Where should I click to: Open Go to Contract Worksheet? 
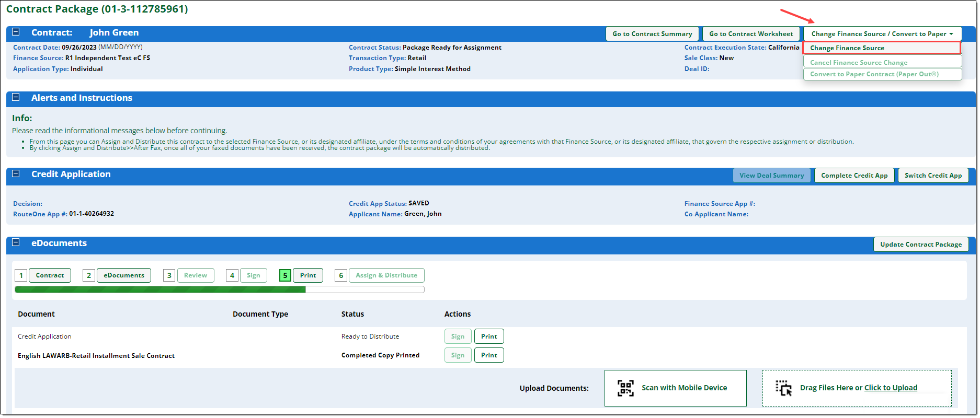click(751, 34)
